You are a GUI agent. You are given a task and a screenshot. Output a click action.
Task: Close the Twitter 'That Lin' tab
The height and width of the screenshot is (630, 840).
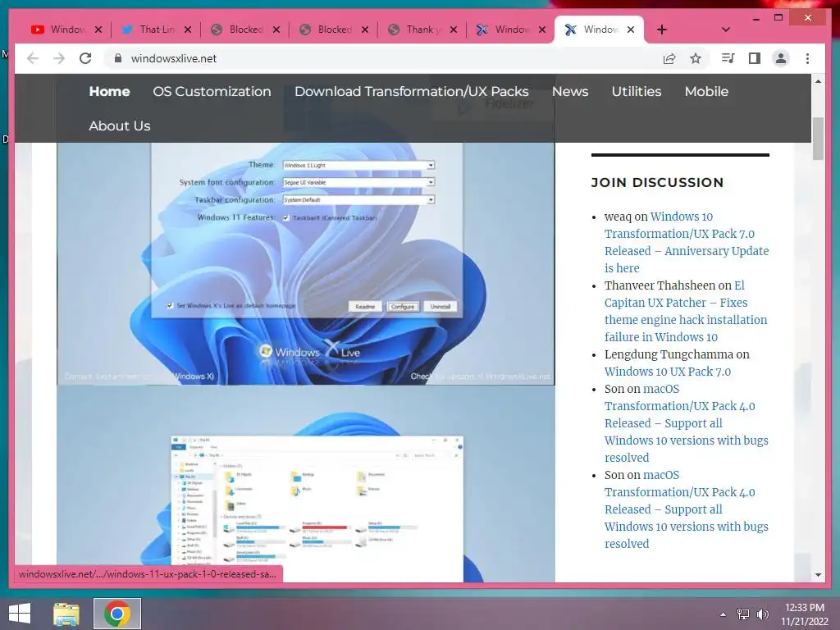[x=188, y=30]
